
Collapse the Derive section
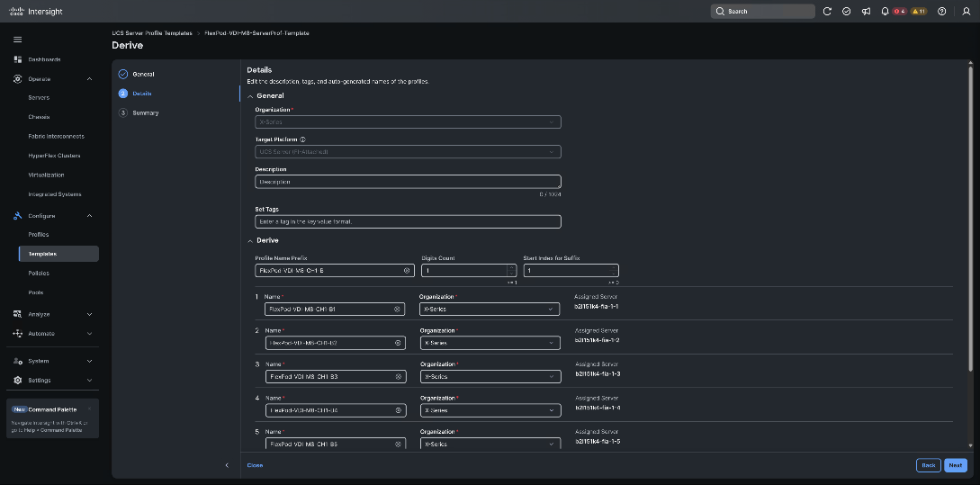coord(251,240)
